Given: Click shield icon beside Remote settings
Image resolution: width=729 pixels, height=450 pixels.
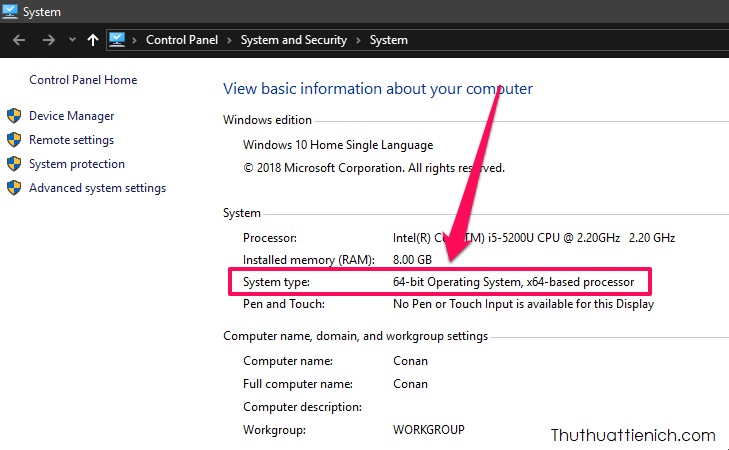Looking at the screenshot, I should (x=14, y=139).
